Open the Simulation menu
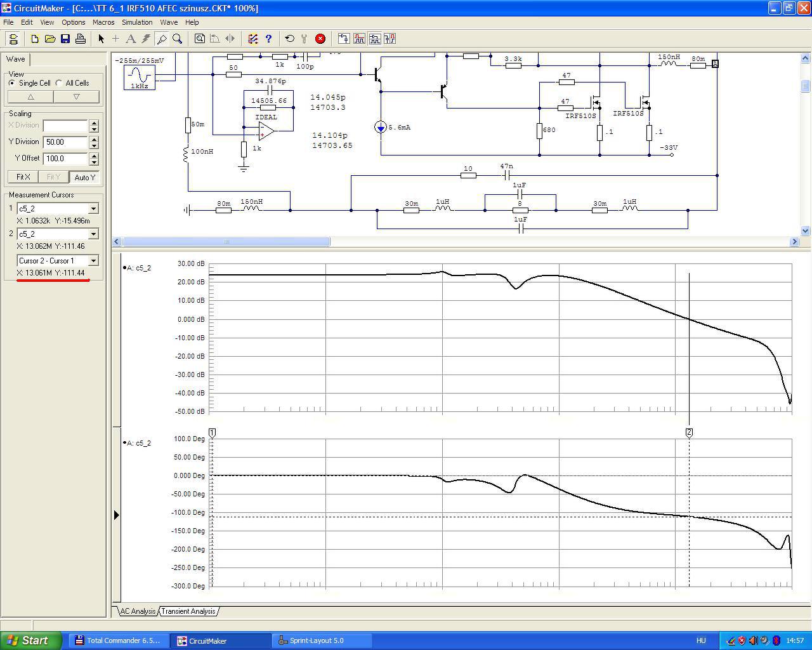 [x=137, y=22]
